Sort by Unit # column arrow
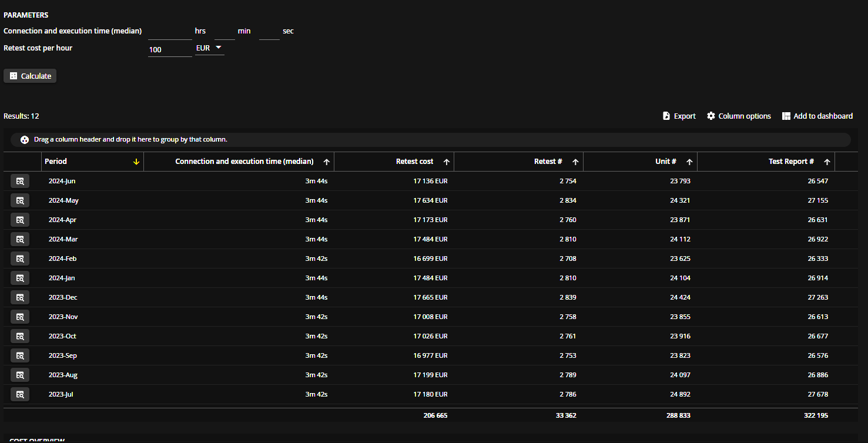The width and height of the screenshot is (868, 443). (x=689, y=162)
